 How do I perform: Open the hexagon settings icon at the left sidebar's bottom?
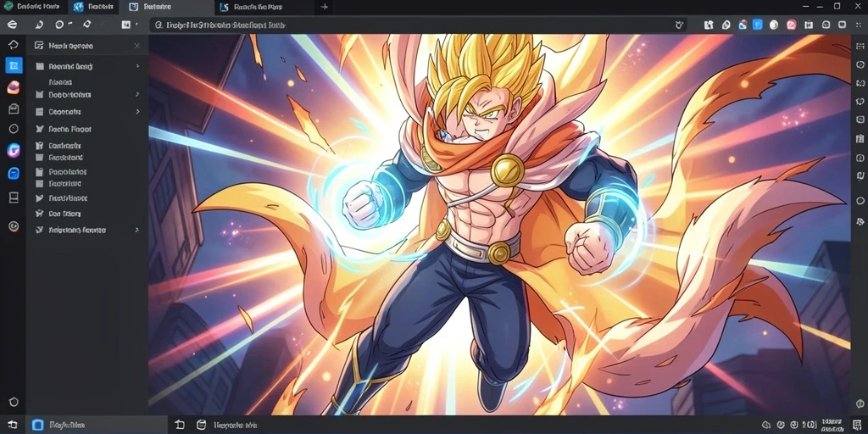point(14,402)
